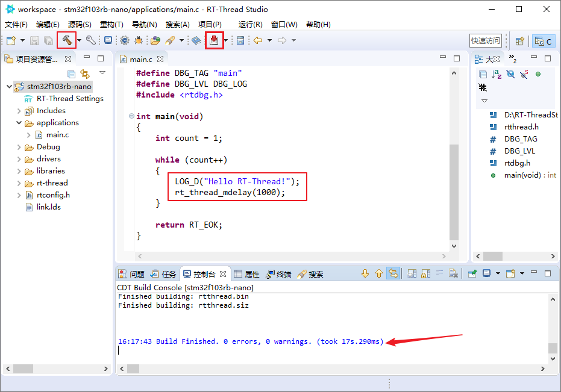Click outline panel horizontal scrollbar thumb
Viewport: 561px width, 392px height.
pos(493,256)
